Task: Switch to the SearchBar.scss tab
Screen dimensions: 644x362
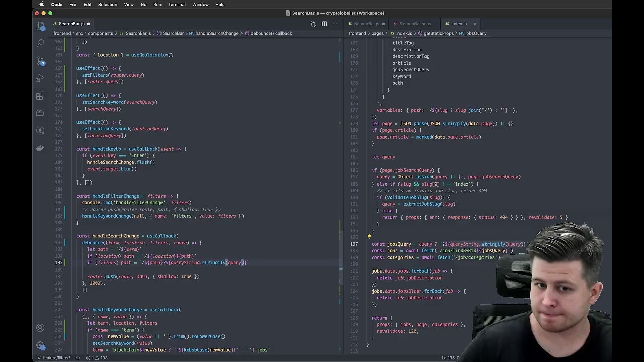Action: [x=415, y=24]
